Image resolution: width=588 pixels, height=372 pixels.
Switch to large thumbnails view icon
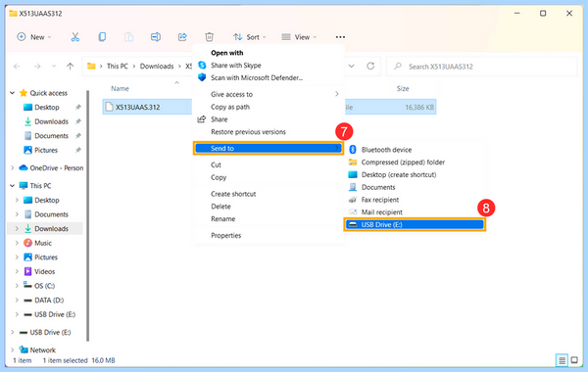click(574, 360)
